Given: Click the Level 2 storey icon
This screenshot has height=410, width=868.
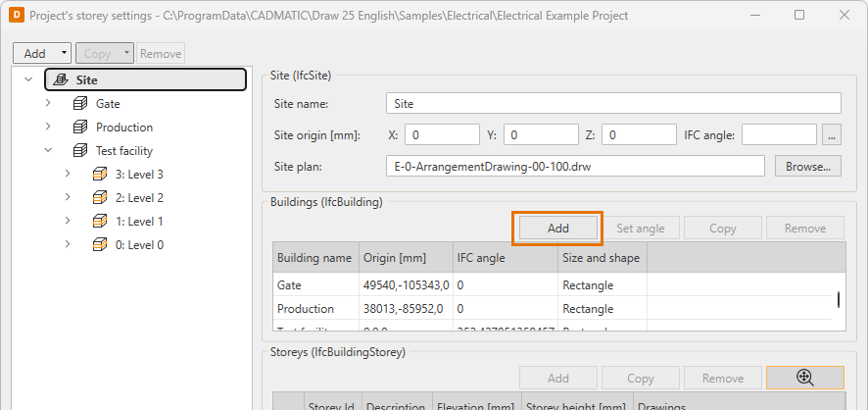Looking at the screenshot, I should [100, 198].
